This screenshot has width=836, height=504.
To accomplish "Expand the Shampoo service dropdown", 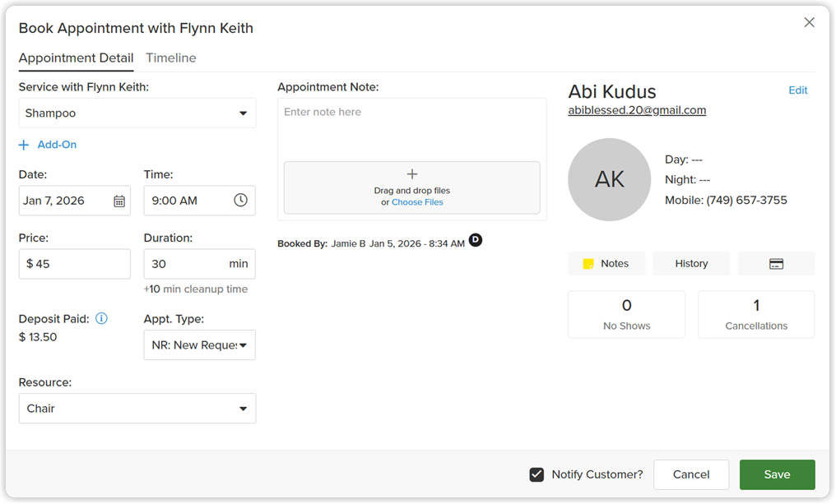I will [x=137, y=113].
